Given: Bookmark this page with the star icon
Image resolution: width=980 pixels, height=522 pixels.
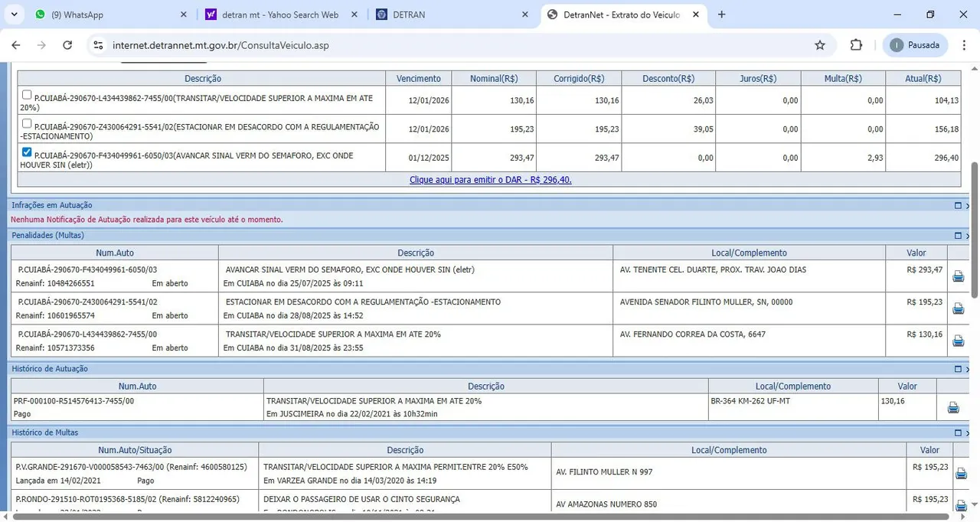Looking at the screenshot, I should pyautogui.click(x=820, y=45).
